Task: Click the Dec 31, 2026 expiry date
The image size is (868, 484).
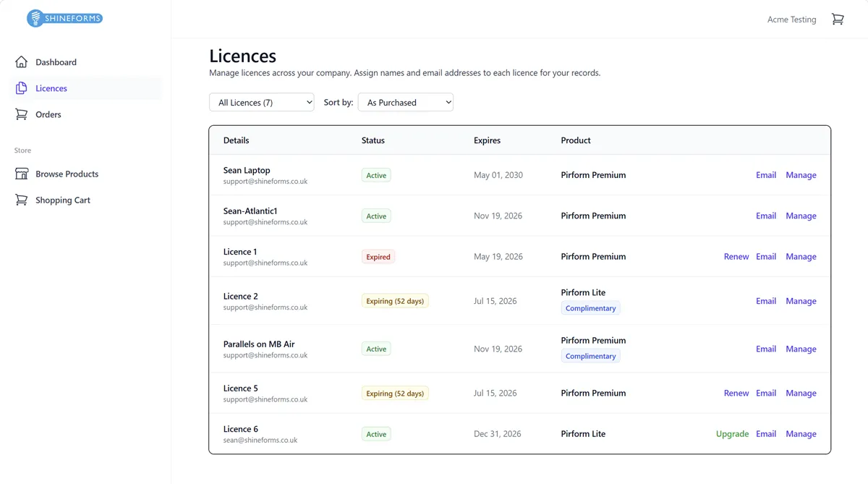Action: pyautogui.click(x=498, y=434)
